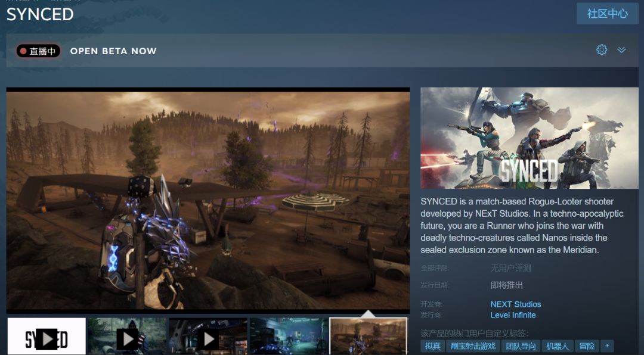Screen dimensions: 644x355
Task: Select the fourth teal-lit screenshot thumbnail
Action: (x=289, y=336)
